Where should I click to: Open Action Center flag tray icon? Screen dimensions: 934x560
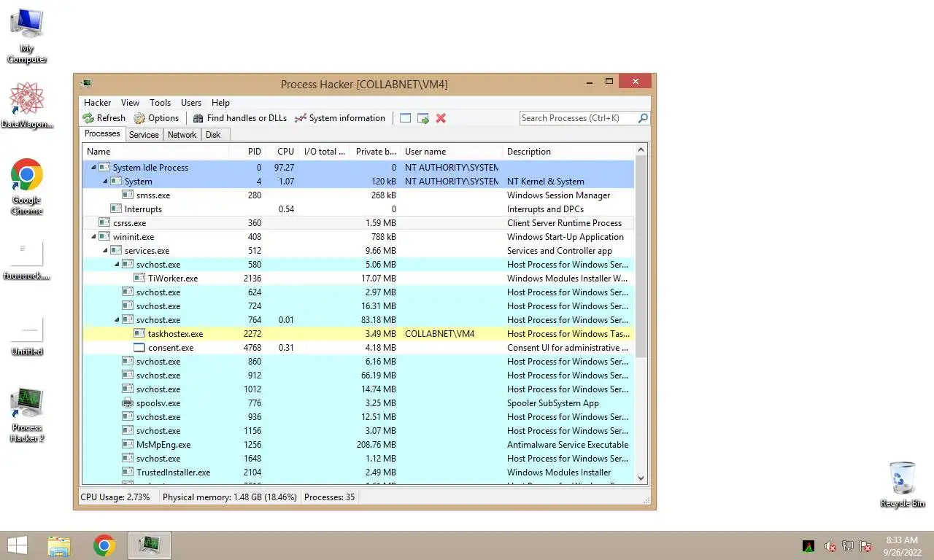point(865,546)
